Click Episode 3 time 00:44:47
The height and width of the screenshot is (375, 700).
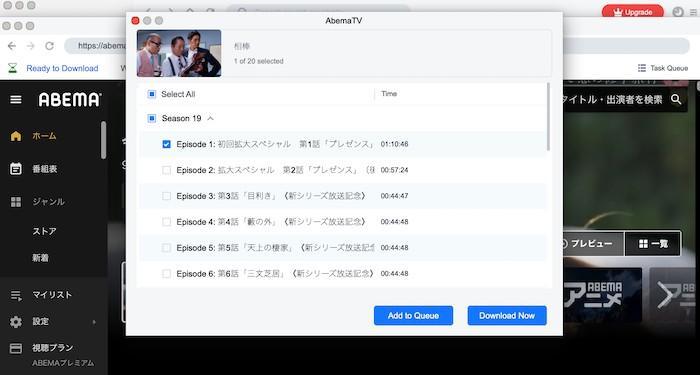[x=394, y=196]
